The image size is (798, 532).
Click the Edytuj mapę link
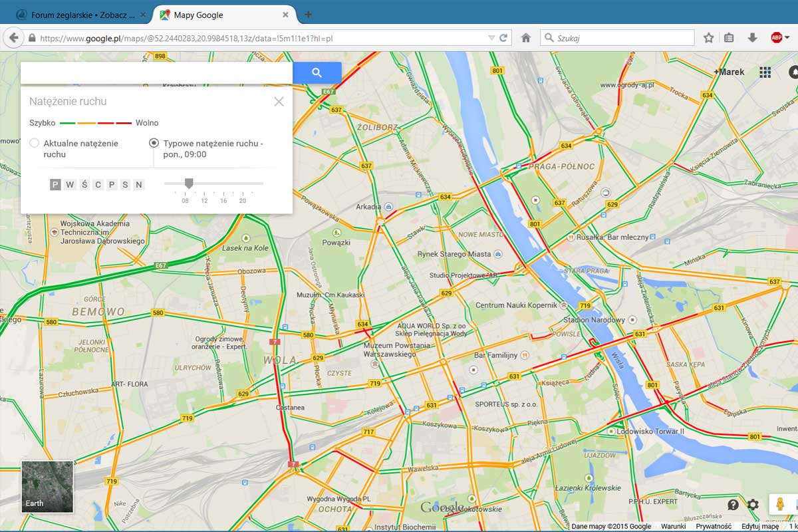tap(760, 527)
